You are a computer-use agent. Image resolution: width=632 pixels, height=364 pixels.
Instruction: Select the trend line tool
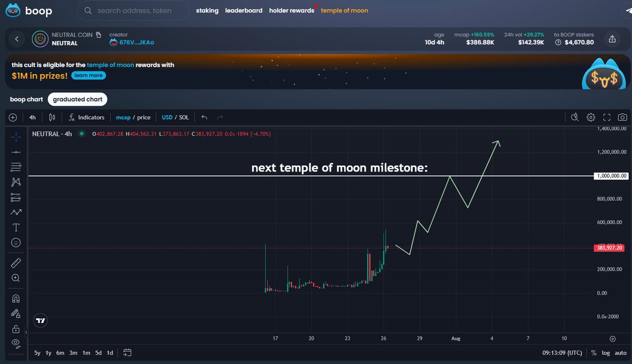click(16, 152)
